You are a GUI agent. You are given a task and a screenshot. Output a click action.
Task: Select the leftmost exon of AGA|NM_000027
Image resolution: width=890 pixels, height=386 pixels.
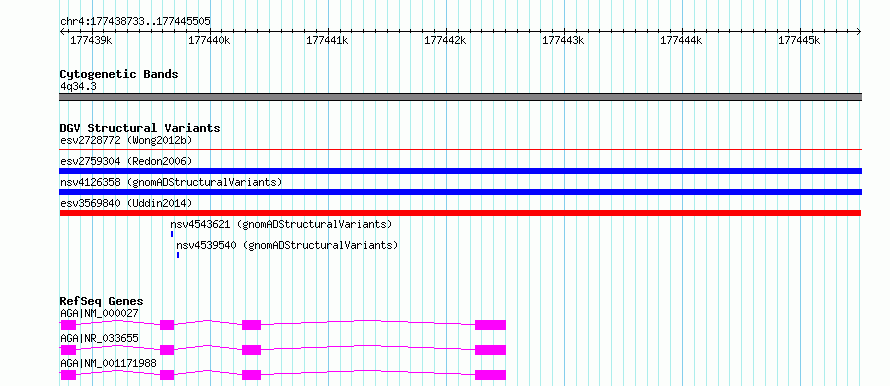point(68,325)
